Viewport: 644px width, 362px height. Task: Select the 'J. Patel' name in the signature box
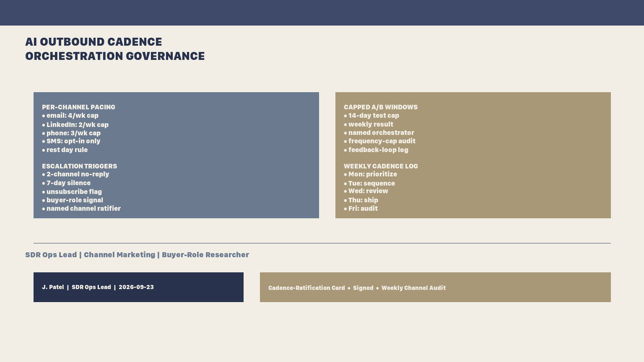coord(53,287)
